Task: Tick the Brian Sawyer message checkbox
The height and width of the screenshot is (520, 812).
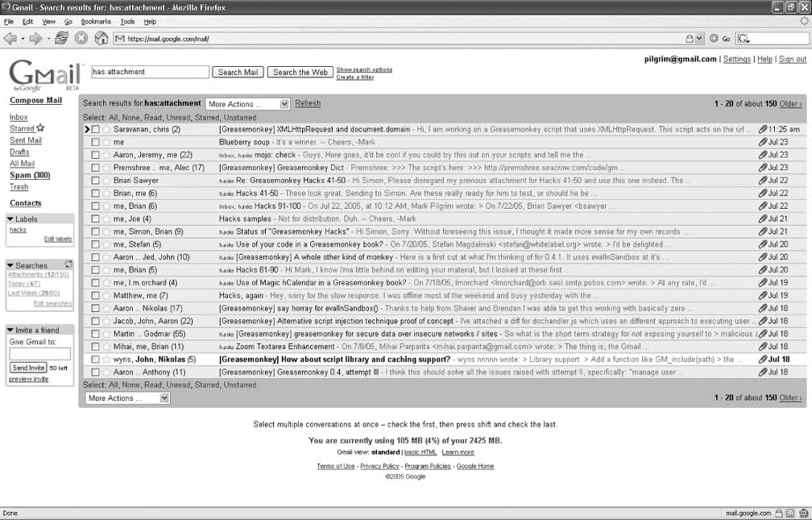Action: click(95, 181)
